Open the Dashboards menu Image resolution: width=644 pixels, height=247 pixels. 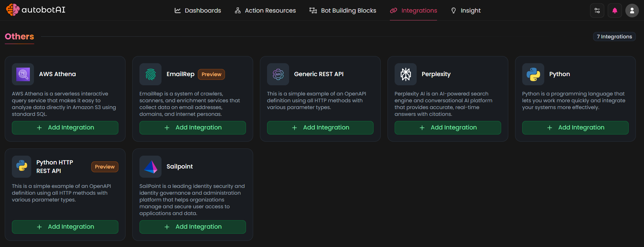(x=198, y=11)
